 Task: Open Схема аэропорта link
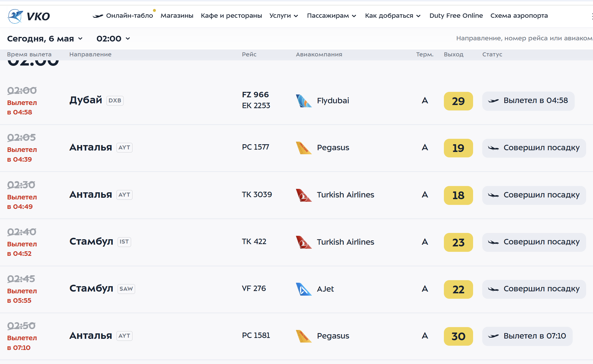519,16
